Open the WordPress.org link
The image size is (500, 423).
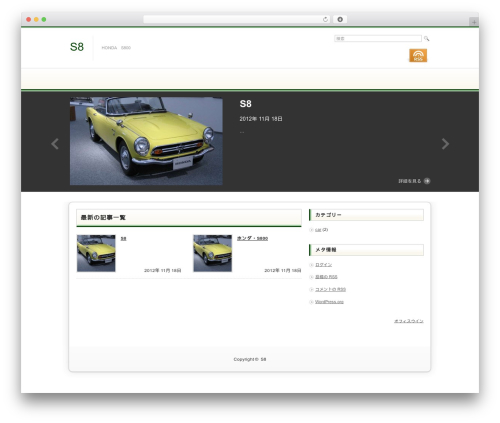point(329,302)
